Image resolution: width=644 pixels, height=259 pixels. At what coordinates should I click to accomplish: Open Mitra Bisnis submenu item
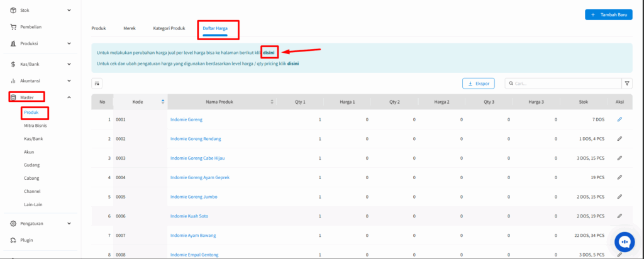tap(35, 126)
